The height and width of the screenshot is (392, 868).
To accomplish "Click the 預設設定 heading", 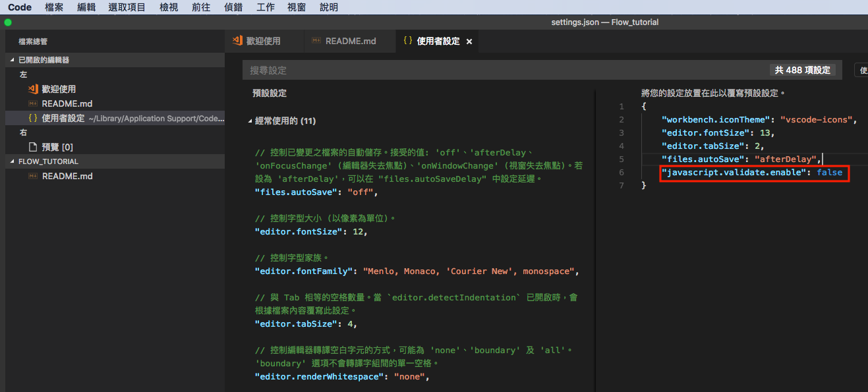I will (270, 94).
